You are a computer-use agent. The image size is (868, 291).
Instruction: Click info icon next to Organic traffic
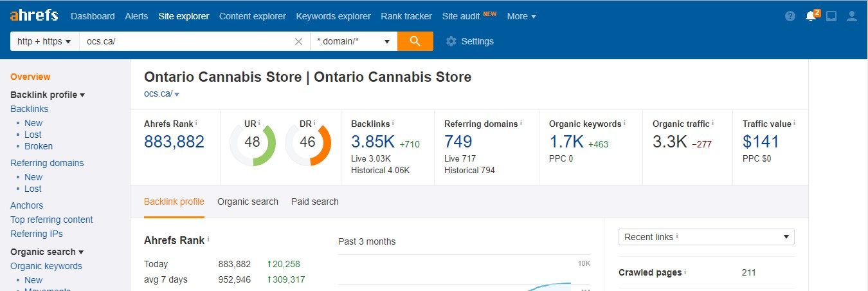tap(712, 122)
